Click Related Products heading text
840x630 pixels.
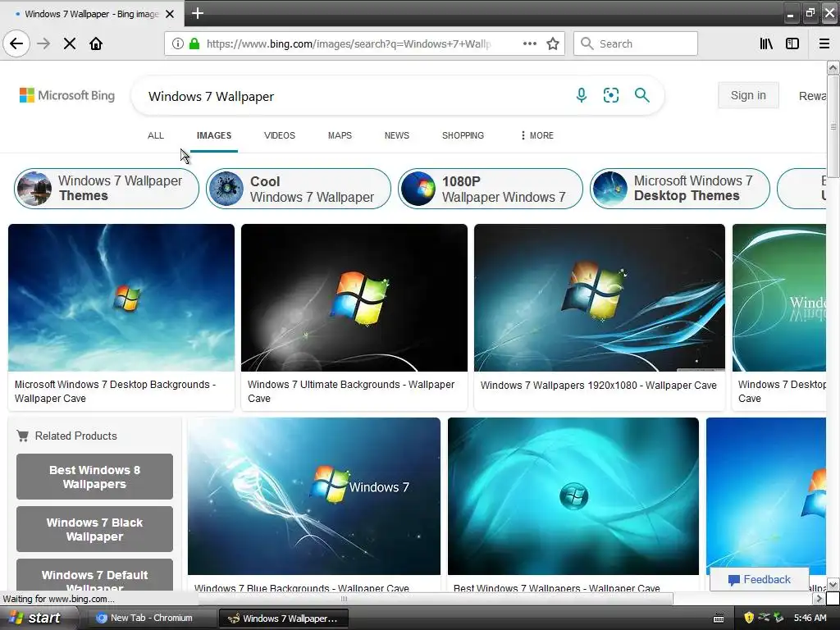(75, 436)
